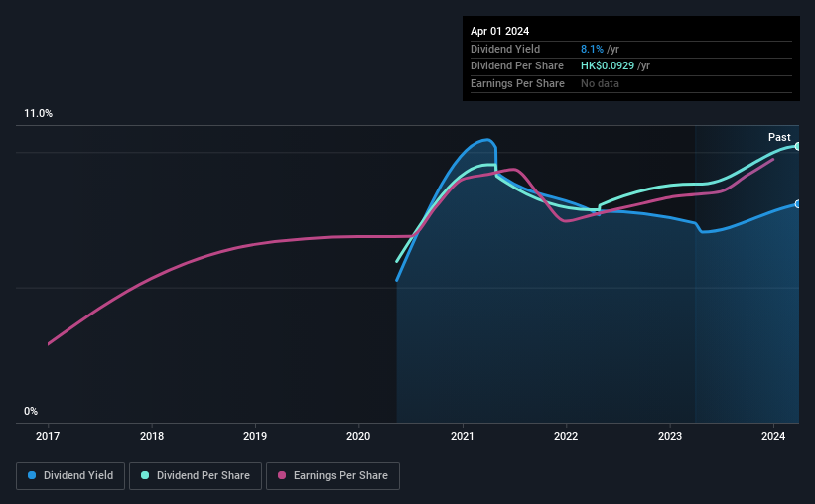
Task: Click the blue Dividend Yield legend dot
Action: 32,475
